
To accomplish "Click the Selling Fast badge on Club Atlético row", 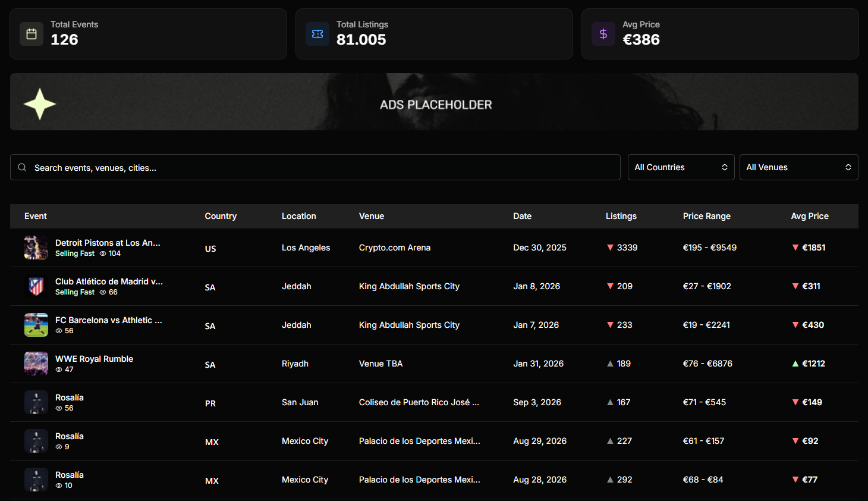I will tap(75, 292).
